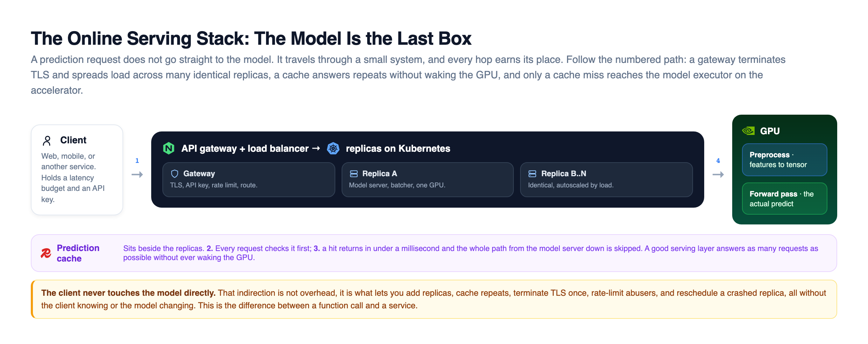
Task: Select the Gateway box
Action: coord(249,180)
